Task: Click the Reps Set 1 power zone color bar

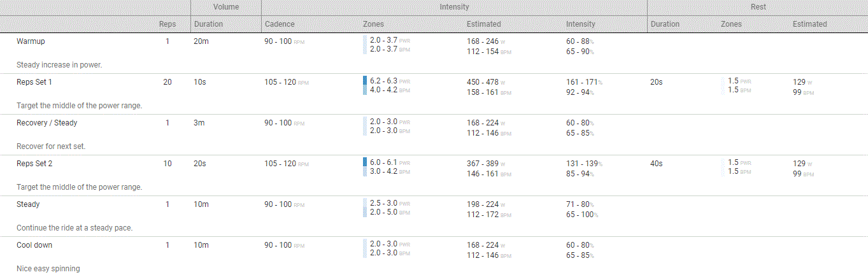Action: [365, 81]
